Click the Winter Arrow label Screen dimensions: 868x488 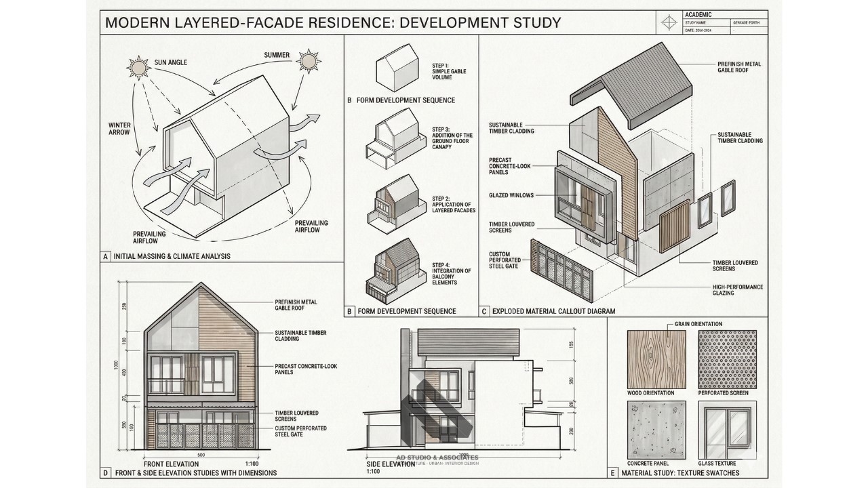click(119, 129)
